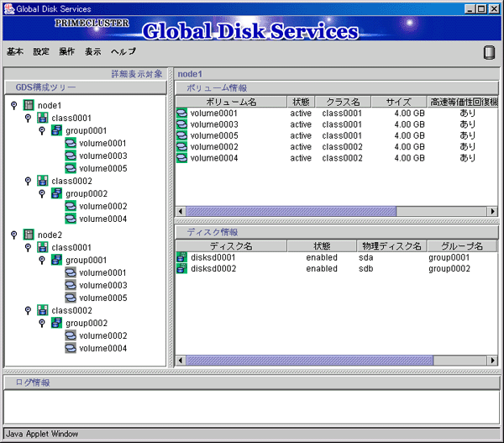Click class0001 icon under node2
Image resolution: width=504 pixels, height=443 pixels.
tap(43, 247)
